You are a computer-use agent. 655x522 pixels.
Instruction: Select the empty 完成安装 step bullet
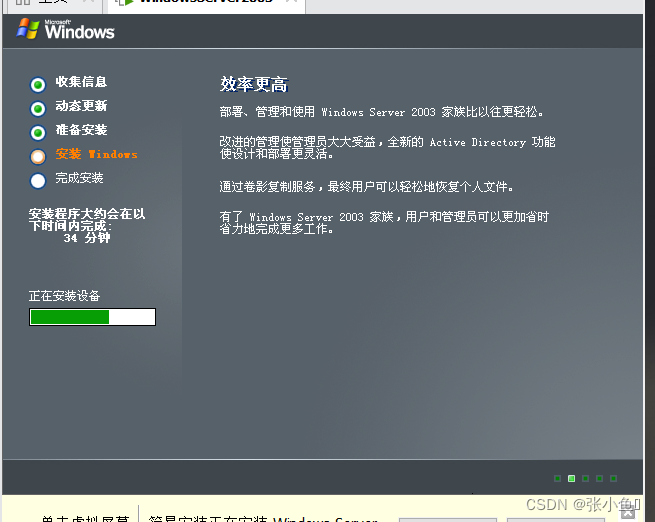[x=38, y=181]
